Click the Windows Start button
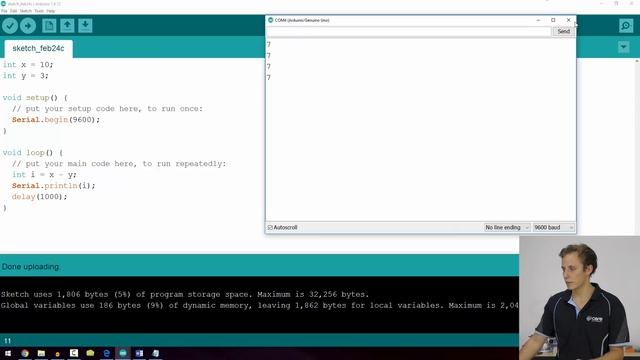This screenshot has width=640, height=360. (x=8, y=353)
